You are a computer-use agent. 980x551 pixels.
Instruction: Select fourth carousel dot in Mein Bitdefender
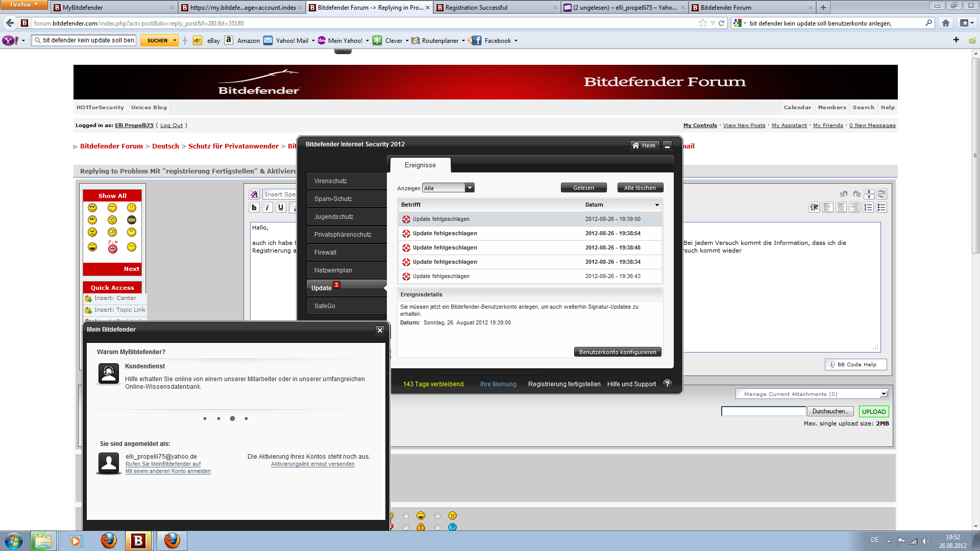tap(246, 418)
